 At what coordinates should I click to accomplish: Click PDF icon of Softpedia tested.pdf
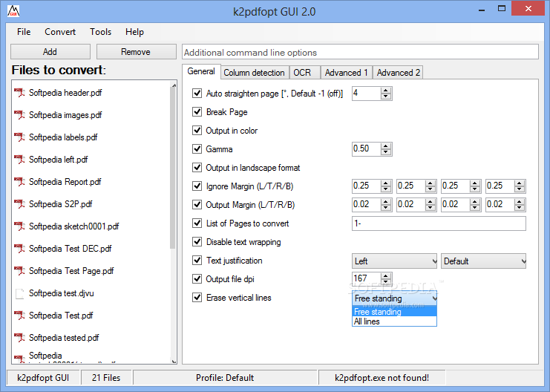point(19,338)
